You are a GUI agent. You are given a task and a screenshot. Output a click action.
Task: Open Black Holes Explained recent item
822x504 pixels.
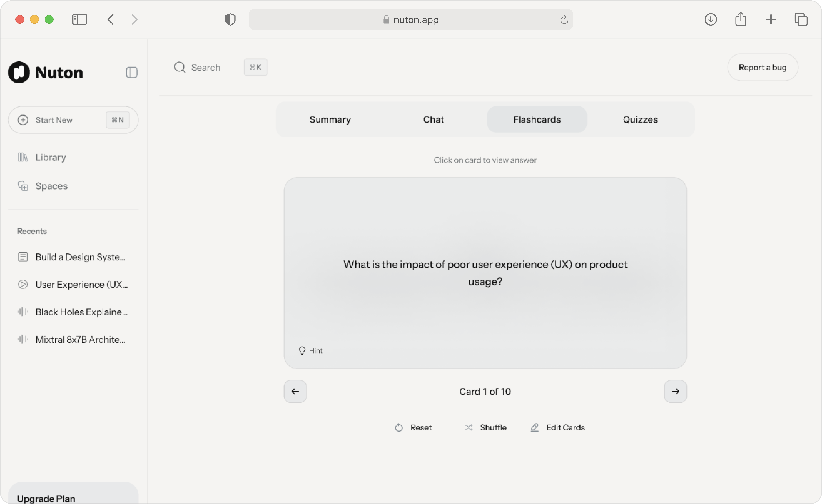[x=81, y=312]
